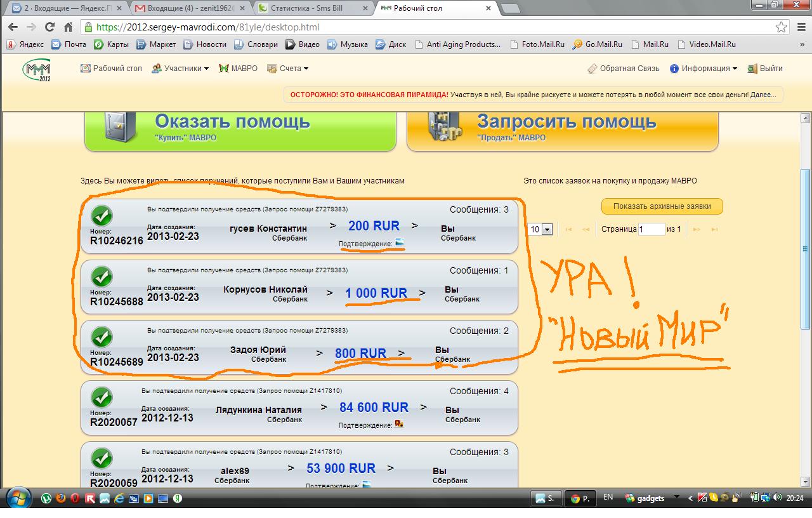Open the Новости bookmark
This screenshot has width=812, height=518.
pos(205,44)
